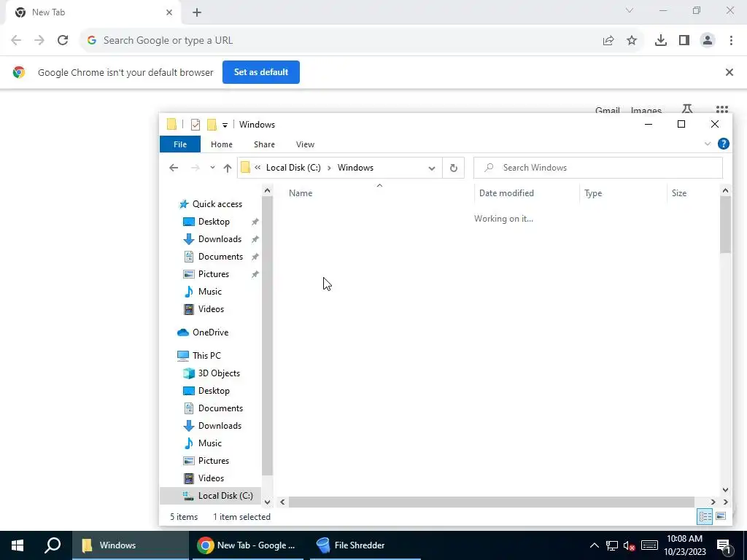Open Google apps grid icon
The image size is (747, 560).
pos(721,109)
